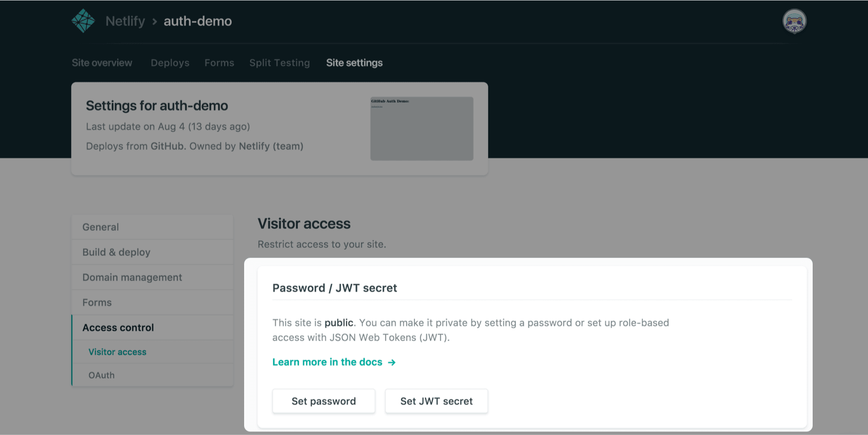
Task: Switch to the Deploys tab
Action: tap(170, 63)
